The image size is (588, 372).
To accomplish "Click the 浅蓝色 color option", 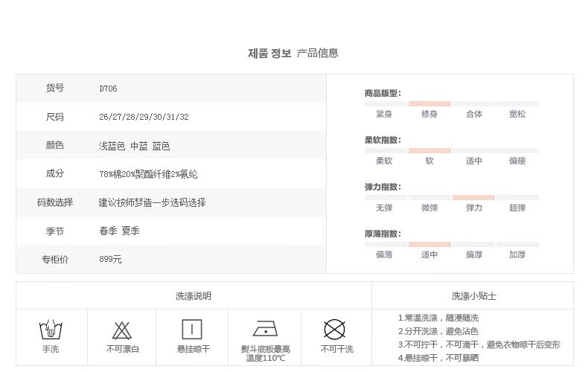I will (112, 146).
